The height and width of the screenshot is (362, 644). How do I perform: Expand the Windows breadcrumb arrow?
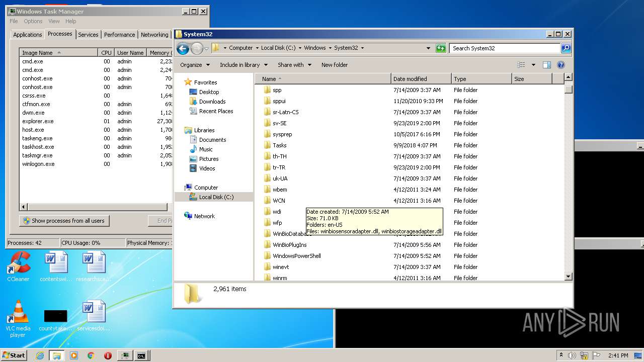pos(330,48)
